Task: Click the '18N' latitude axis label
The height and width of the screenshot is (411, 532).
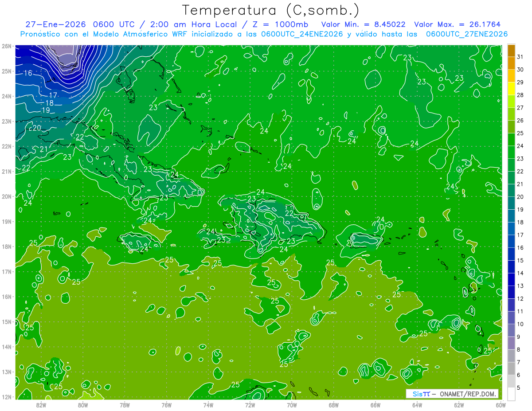Action: pyautogui.click(x=6, y=247)
